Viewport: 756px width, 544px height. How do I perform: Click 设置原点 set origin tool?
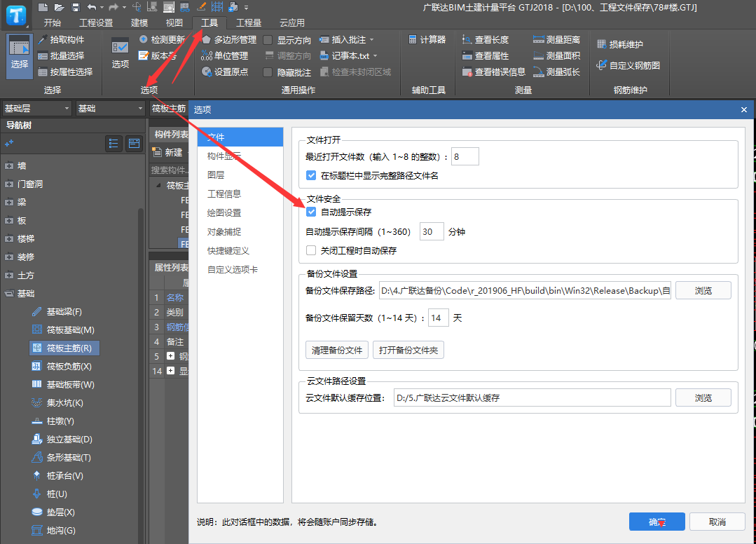pyautogui.click(x=225, y=72)
